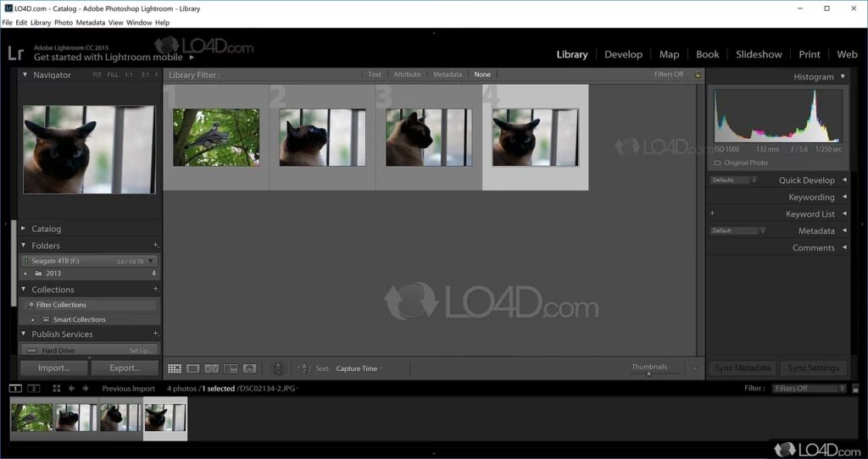The height and width of the screenshot is (459, 868).
Task: Switch to Grid view in toolbar
Action: pos(175,368)
